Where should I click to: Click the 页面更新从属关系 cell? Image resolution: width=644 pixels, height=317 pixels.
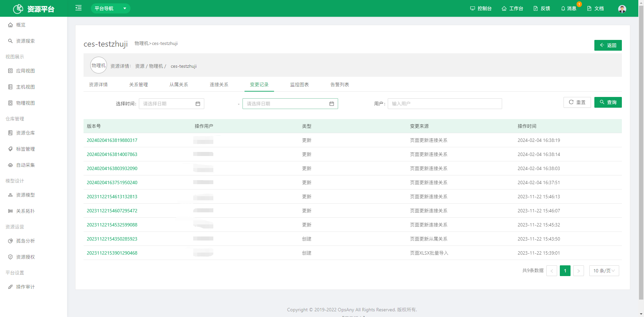[x=429, y=239]
